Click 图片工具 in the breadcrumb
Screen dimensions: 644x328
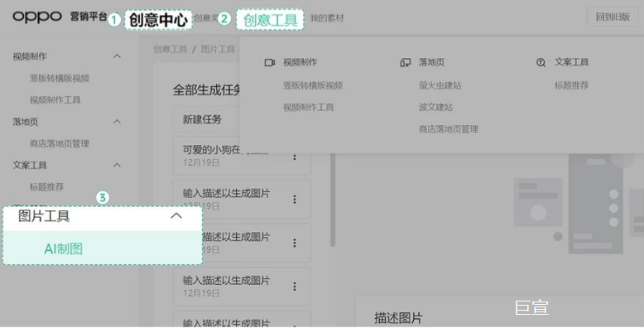[x=218, y=50]
